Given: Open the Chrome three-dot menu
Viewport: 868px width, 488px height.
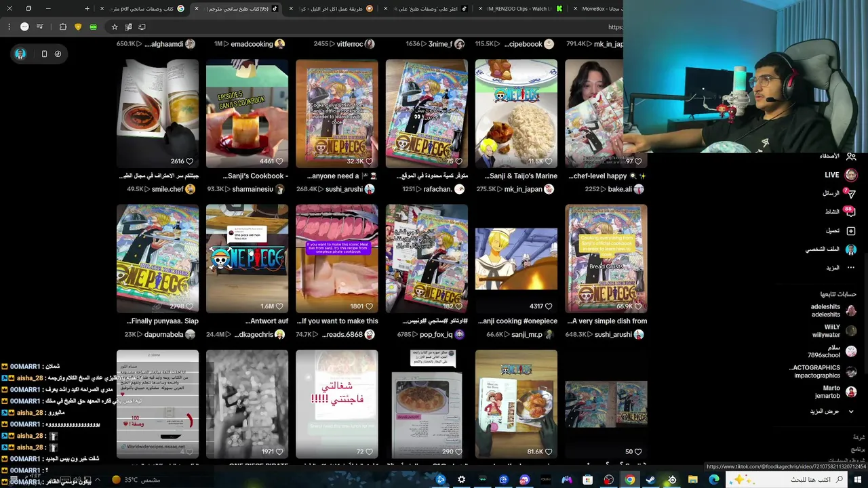Looking at the screenshot, I should (x=9, y=27).
